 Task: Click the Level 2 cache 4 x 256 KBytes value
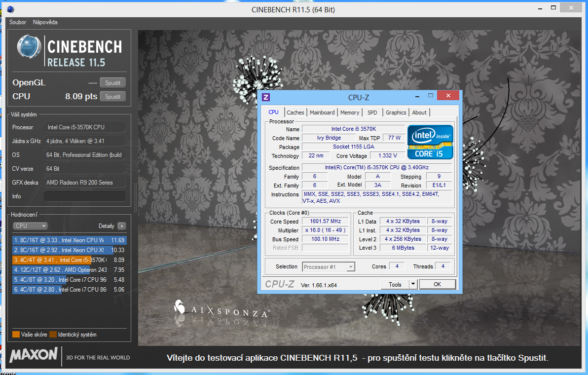click(403, 239)
